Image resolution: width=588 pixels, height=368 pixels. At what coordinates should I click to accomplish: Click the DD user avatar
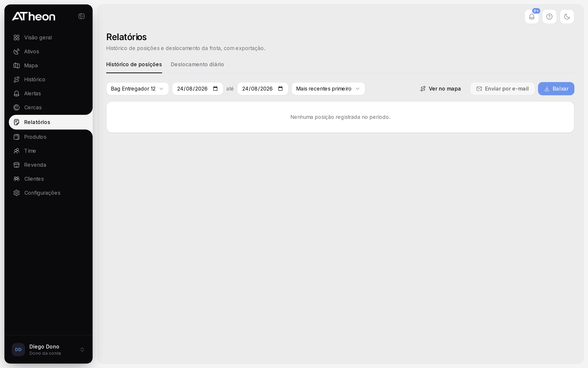click(x=18, y=349)
